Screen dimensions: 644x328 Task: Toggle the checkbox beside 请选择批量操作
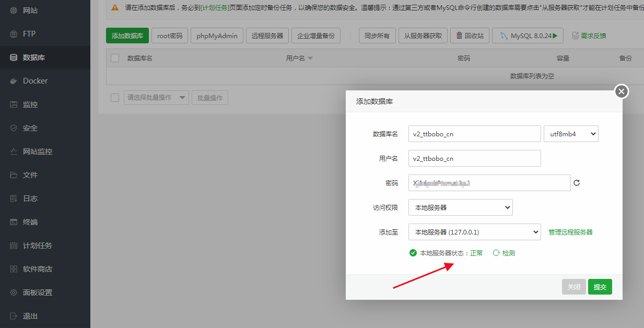115,97
